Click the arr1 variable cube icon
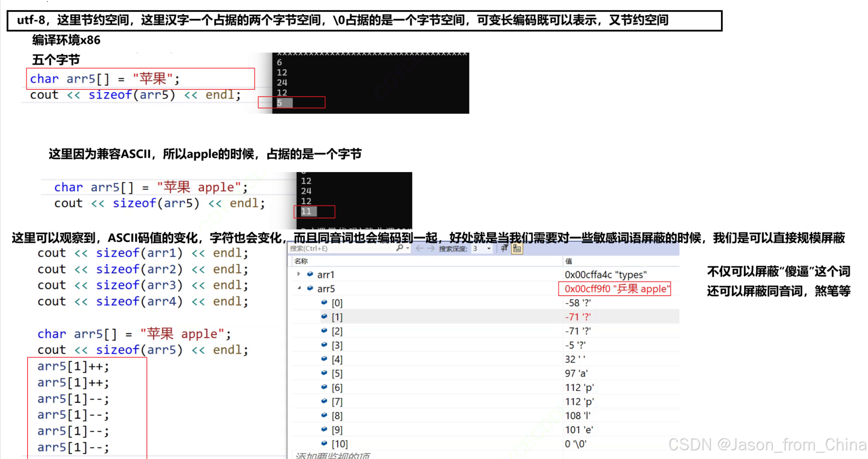868x459 pixels. pos(310,274)
